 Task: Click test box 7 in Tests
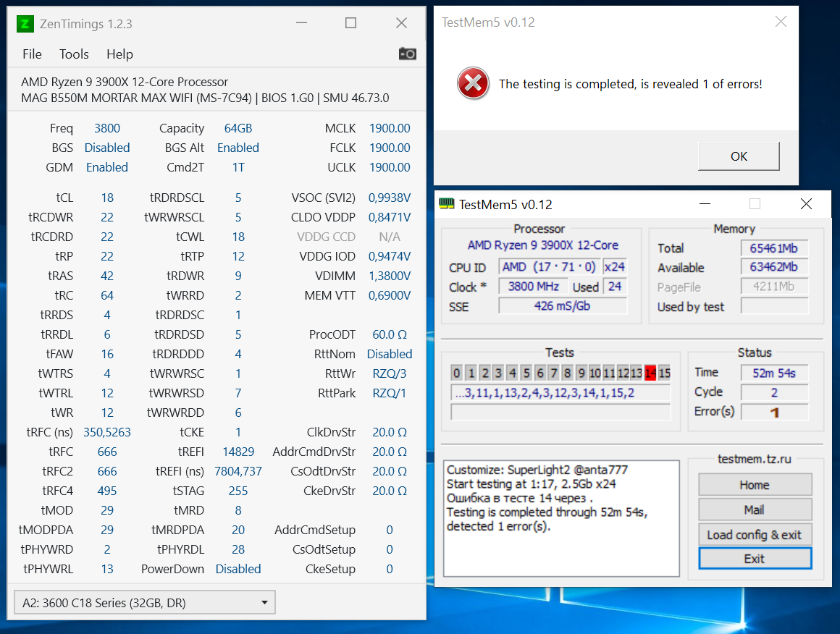554,373
